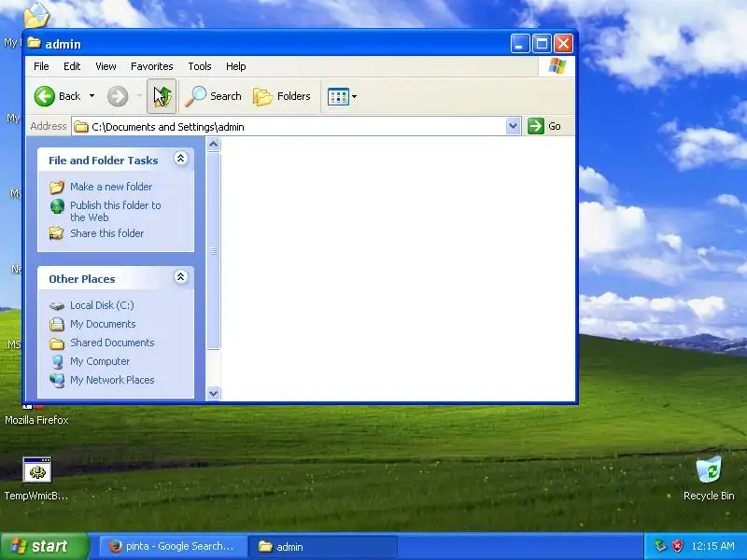747x560 pixels.
Task: Toggle the Folders tree view
Action: (x=282, y=96)
